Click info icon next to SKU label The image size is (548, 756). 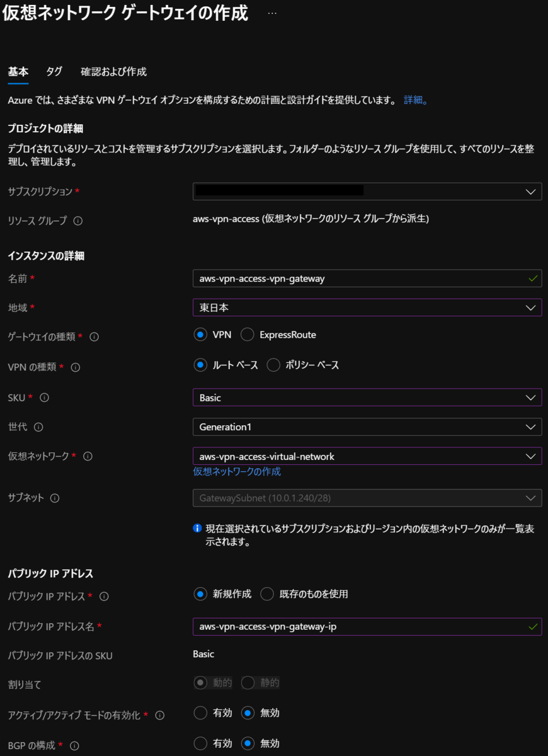coord(45,398)
